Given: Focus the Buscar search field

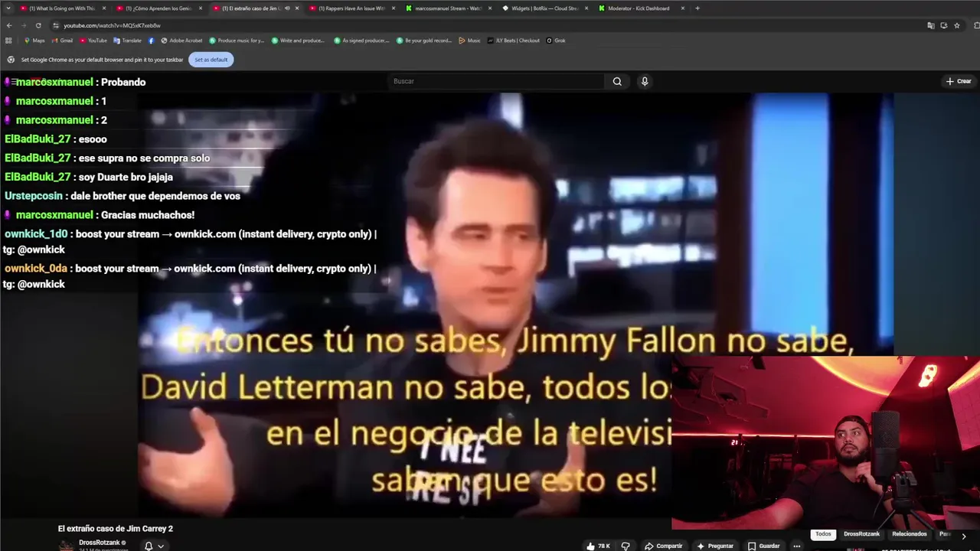Looking at the screenshot, I should tap(498, 81).
